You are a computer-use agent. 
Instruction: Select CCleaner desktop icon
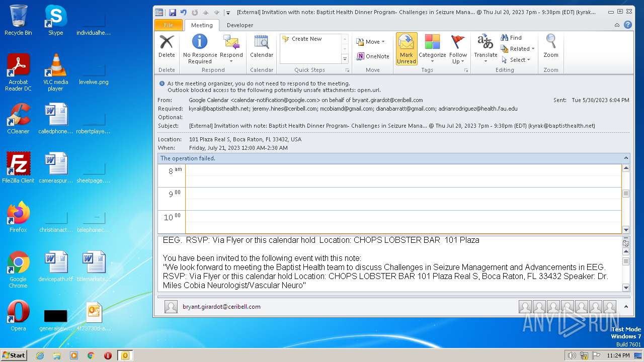coord(18,119)
